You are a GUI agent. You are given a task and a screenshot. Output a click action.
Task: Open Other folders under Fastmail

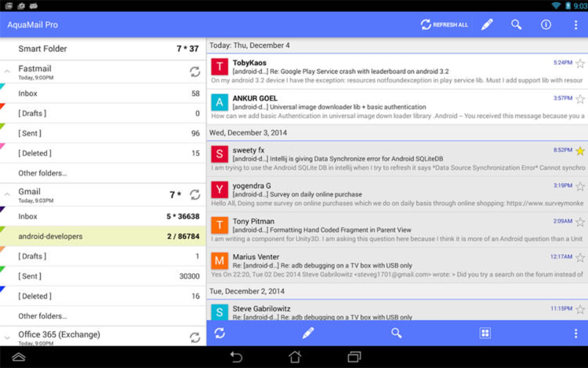[x=103, y=173]
